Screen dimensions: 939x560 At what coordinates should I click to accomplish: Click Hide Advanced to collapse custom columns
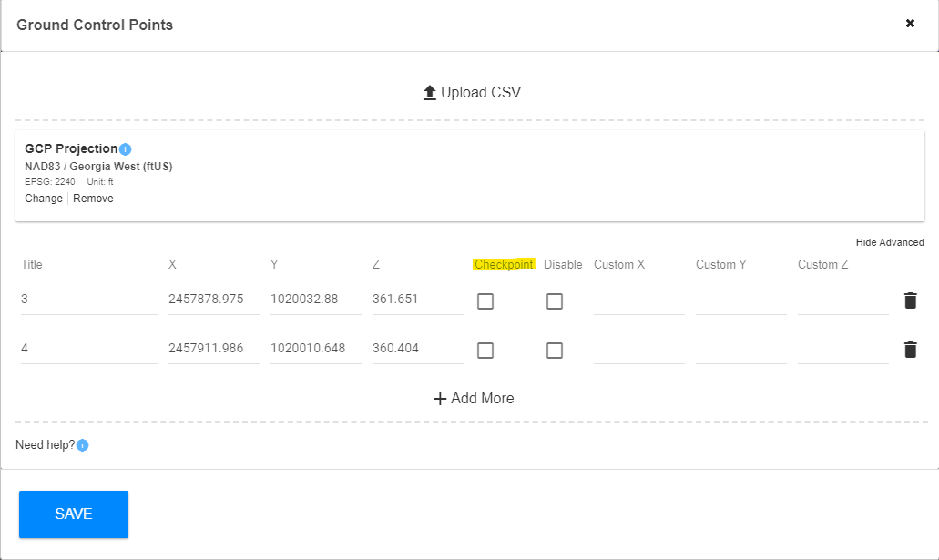[x=888, y=242]
